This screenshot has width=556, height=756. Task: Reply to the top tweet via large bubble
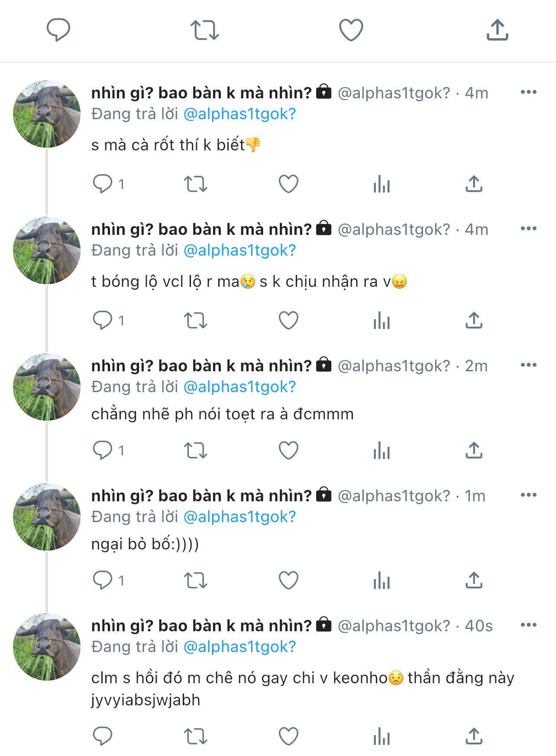tap(58, 30)
